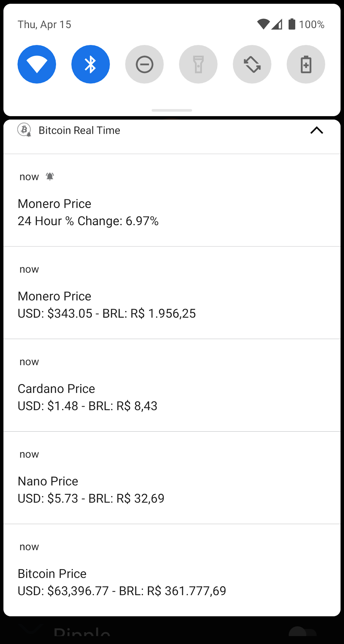Turn on the flashlight
Viewport: 344px width, 644px height.
(198, 64)
